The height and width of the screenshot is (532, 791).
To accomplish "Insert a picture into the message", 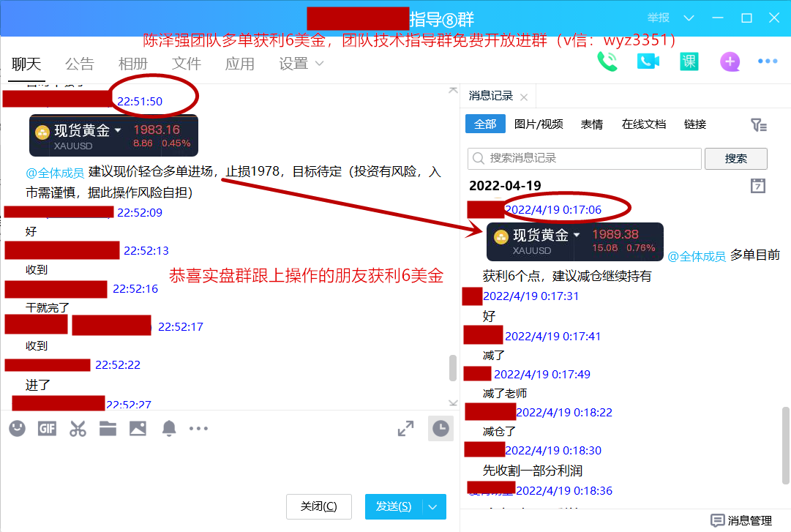I will click(138, 429).
